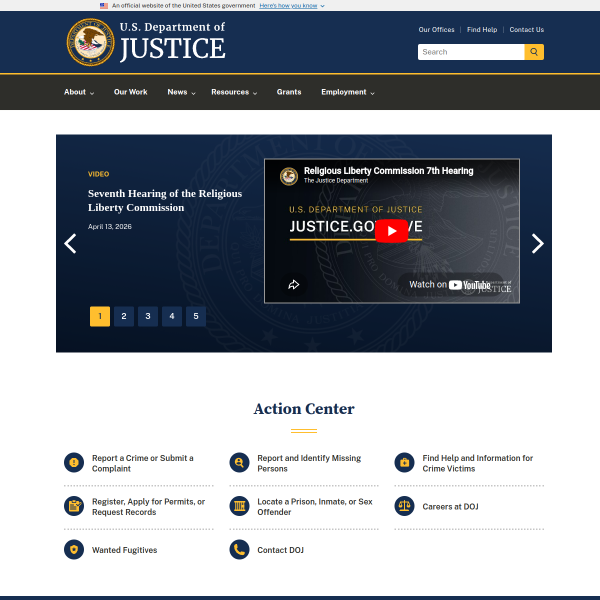Click the April 13, 2026 date text
Image resolution: width=600 pixels, height=600 pixels.
click(110, 227)
